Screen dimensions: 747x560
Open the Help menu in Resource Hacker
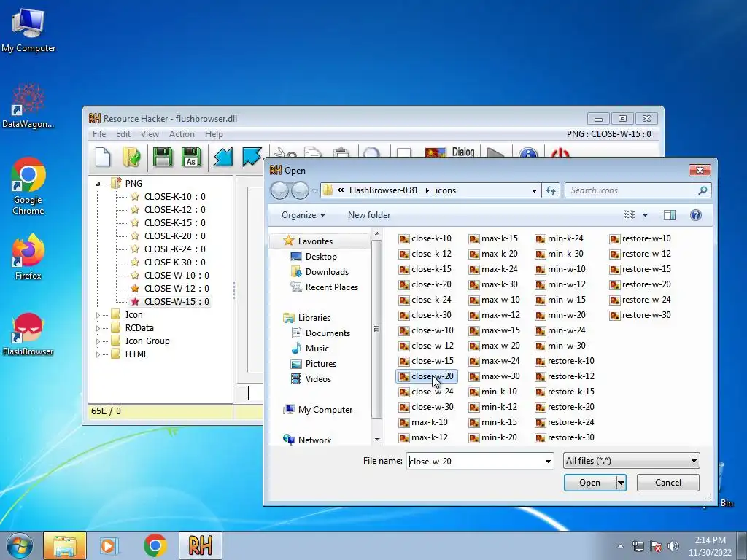pos(214,134)
